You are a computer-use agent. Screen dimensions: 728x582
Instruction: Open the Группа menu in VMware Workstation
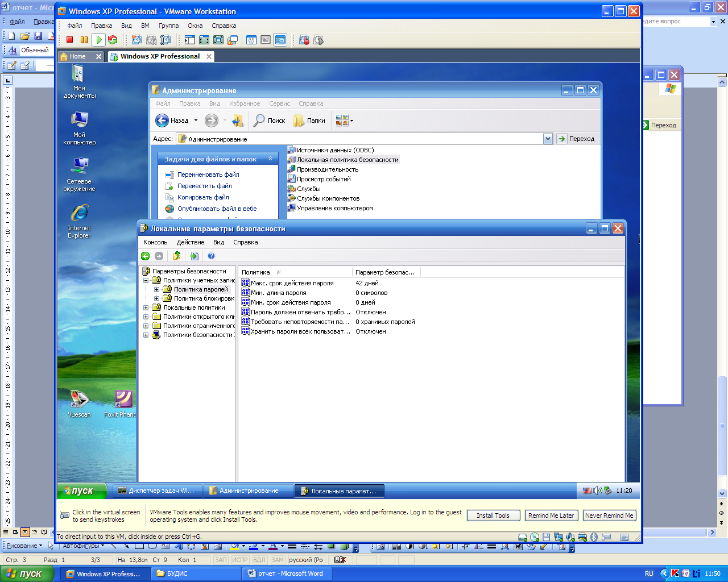pos(168,26)
